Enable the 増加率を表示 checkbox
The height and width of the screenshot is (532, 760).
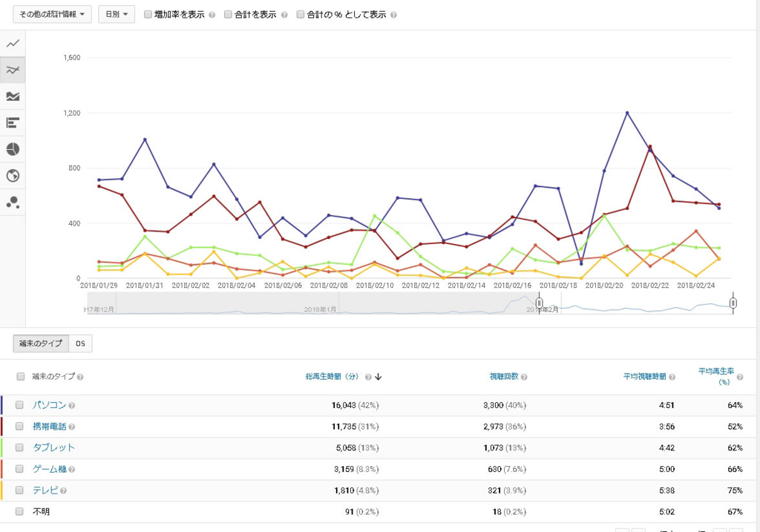tap(148, 15)
